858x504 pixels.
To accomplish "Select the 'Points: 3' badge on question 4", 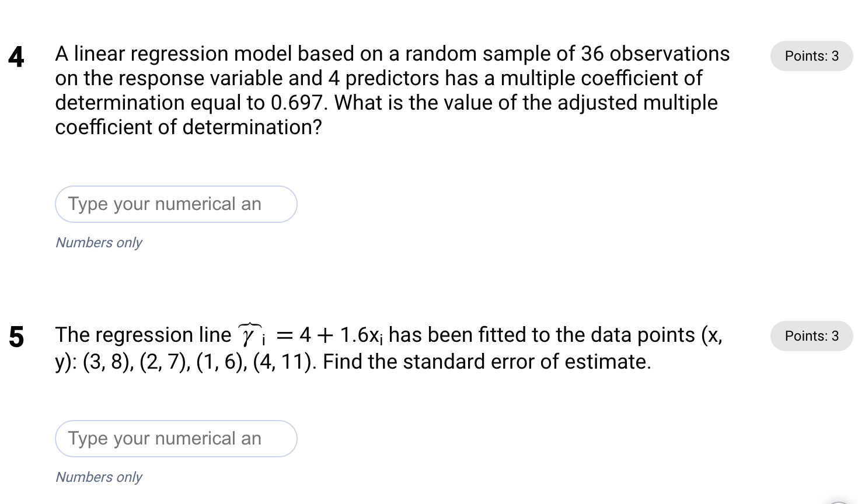I will tap(811, 56).
